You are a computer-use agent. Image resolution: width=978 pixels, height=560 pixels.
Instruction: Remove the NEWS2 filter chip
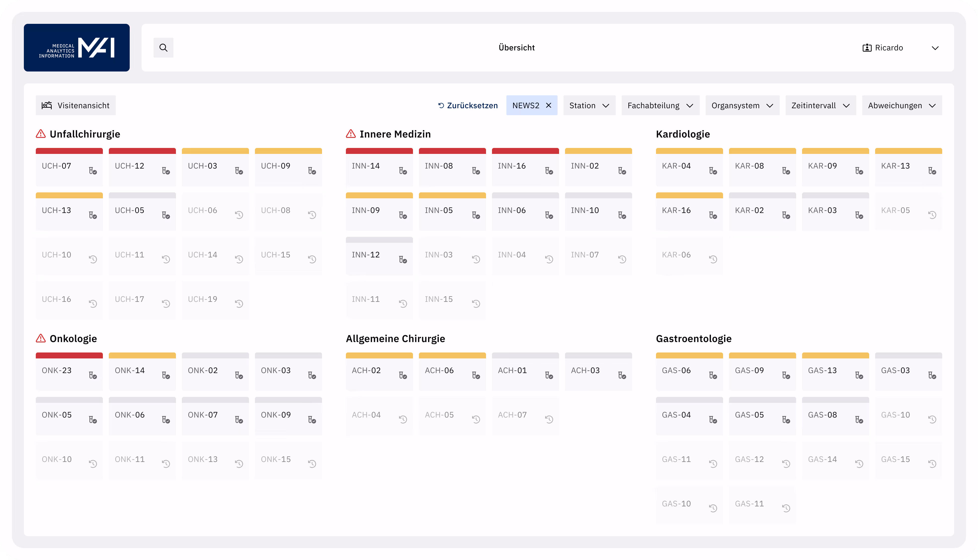549,105
